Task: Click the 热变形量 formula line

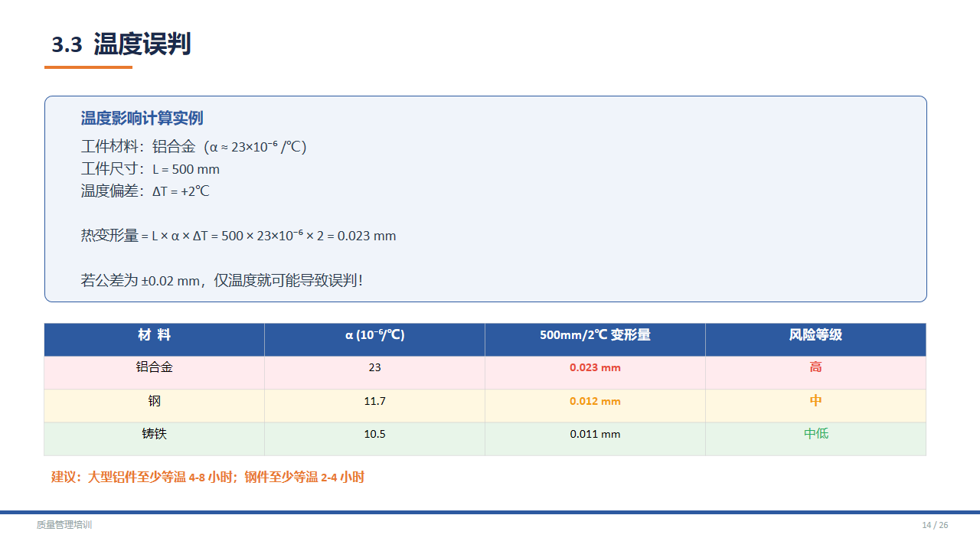Action: point(238,236)
